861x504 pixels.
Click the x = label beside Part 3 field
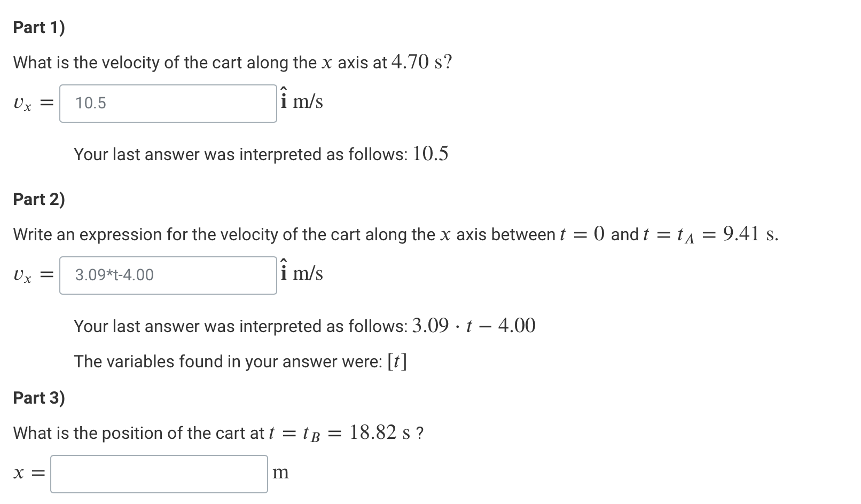28,472
